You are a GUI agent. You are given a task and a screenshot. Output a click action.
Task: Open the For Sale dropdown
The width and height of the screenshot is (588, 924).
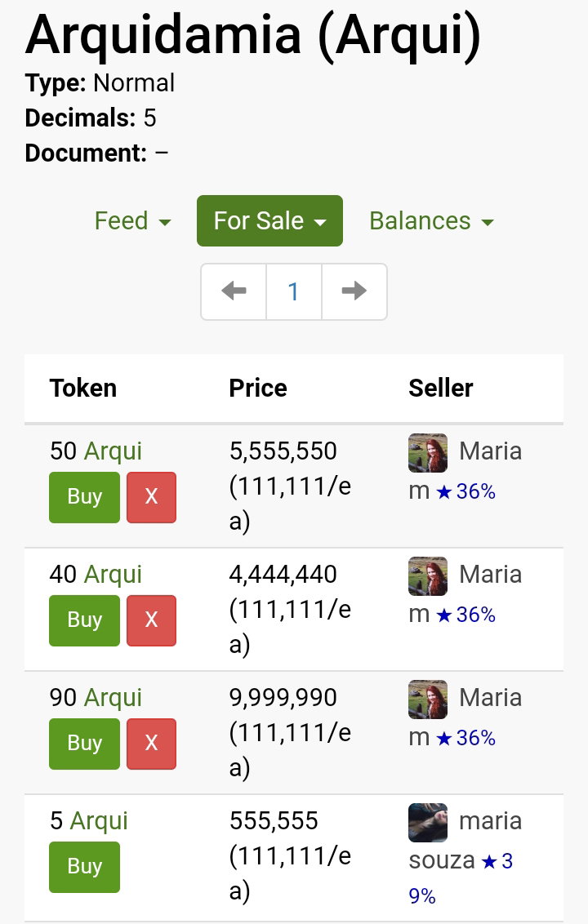[x=269, y=220]
